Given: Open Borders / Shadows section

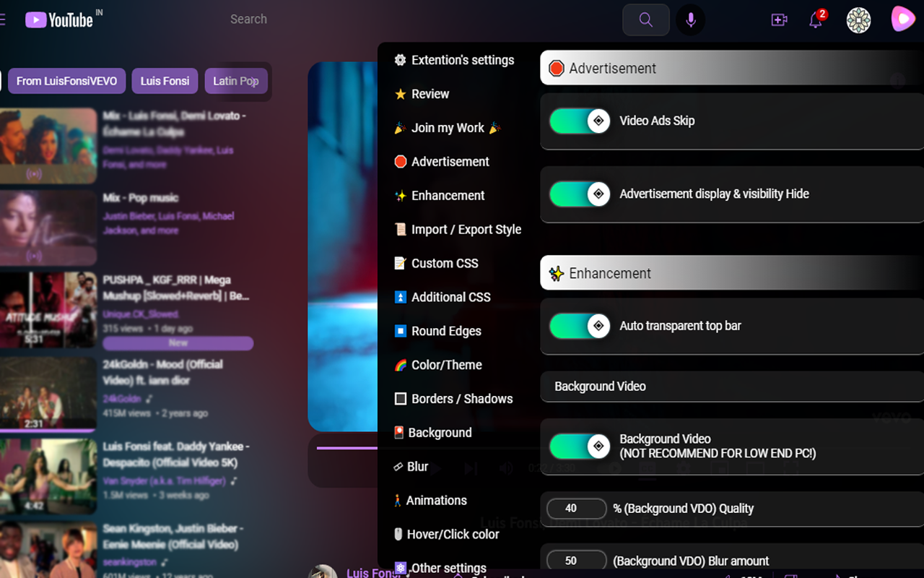Looking at the screenshot, I should (453, 399).
